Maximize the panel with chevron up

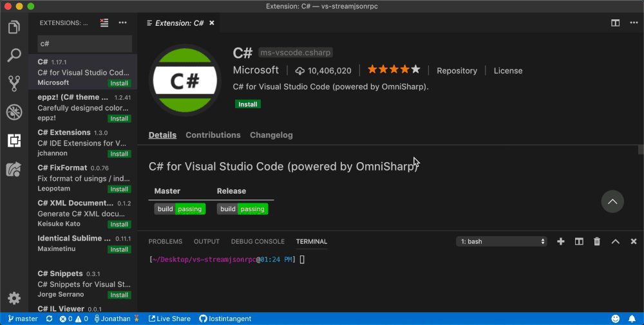pos(615,241)
